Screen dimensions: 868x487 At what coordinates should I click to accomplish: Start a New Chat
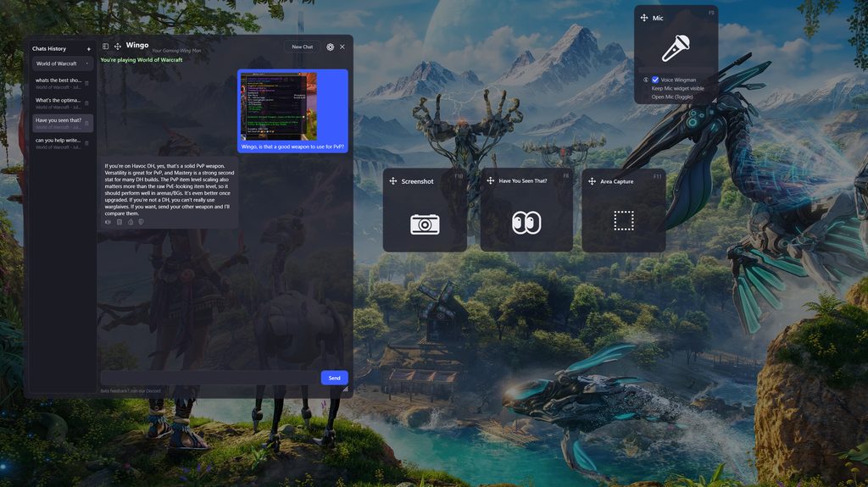point(303,47)
